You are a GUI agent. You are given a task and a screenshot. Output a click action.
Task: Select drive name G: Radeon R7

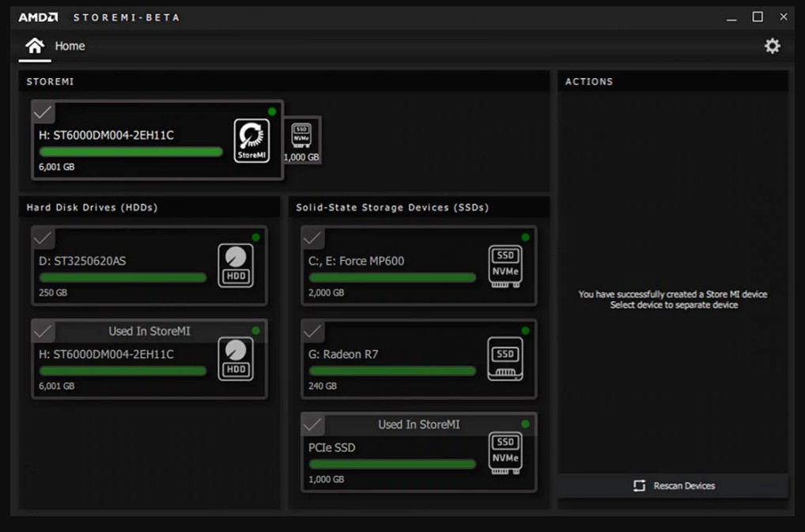pyautogui.click(x=343, y=354)
